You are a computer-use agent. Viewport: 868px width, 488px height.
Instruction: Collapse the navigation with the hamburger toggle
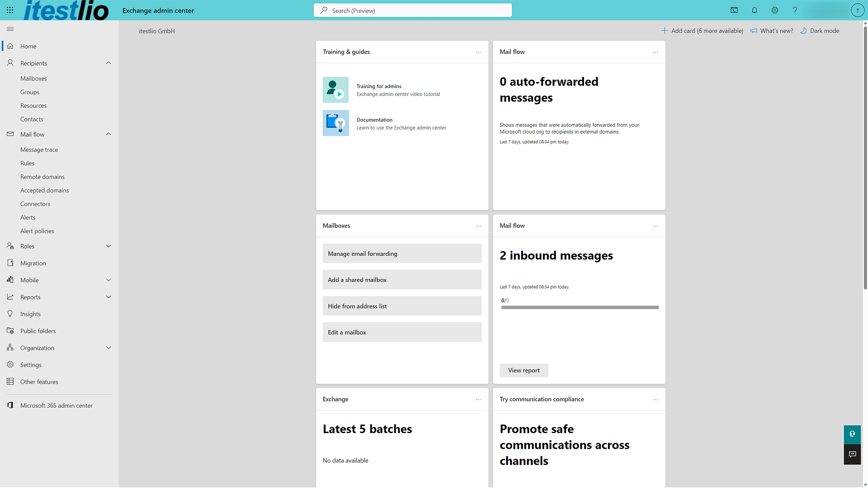(10, 29)
